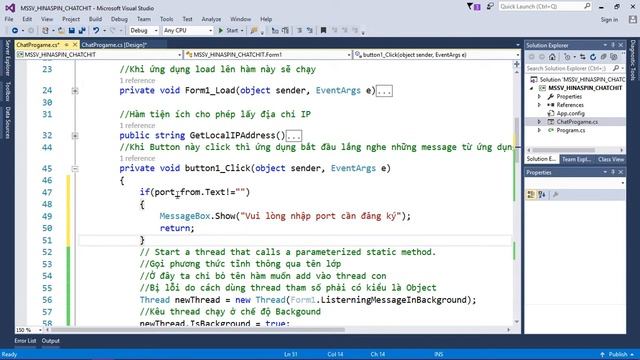Image resolution: width=640 pixels, height=360 pixels.
Task: Collapse the button1_Click method
Action: pyautogui.click(x=75, y=169)
